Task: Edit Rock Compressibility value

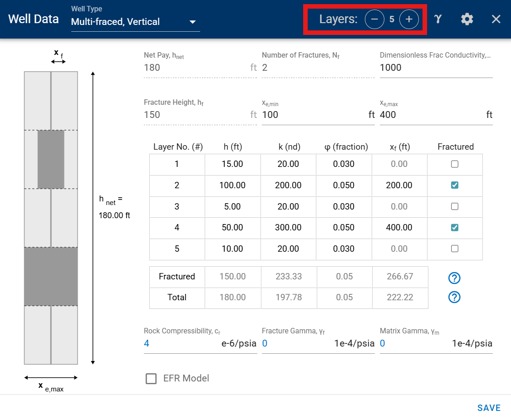Action: click(182, 343)
